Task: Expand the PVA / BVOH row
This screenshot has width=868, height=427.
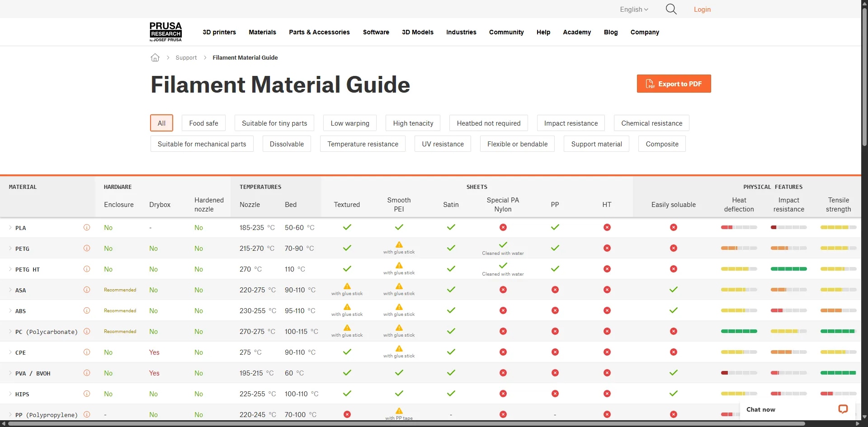Action: 10,373
